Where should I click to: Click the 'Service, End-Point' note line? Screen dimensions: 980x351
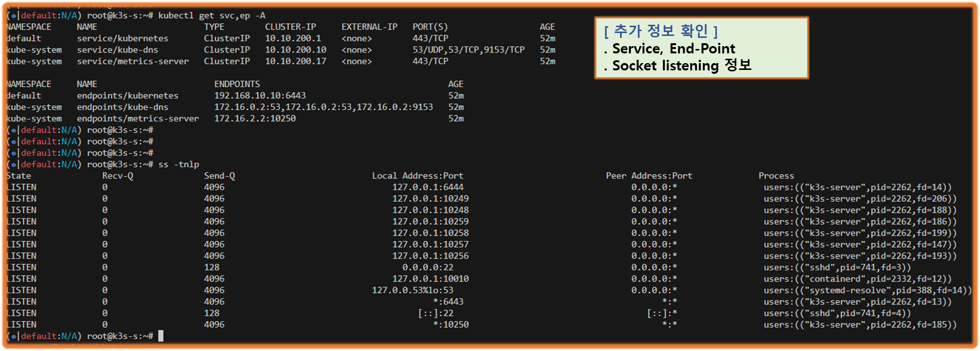[670, 49]
